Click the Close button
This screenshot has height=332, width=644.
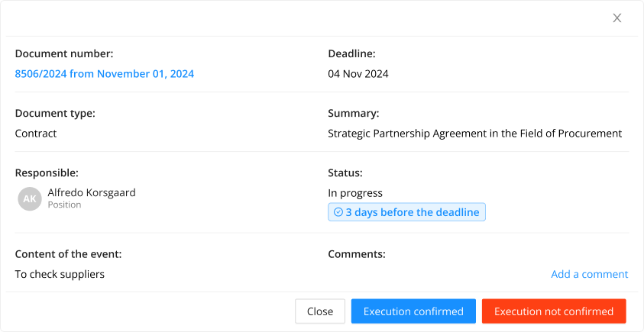click(320, 311)
